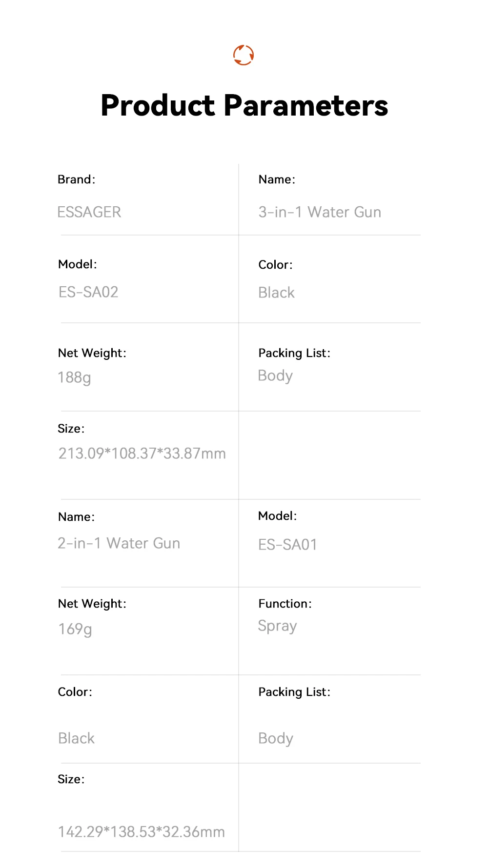Click the 188g net weight value
This screenshot has width=488, height=868.
click(x=74, y=377)
